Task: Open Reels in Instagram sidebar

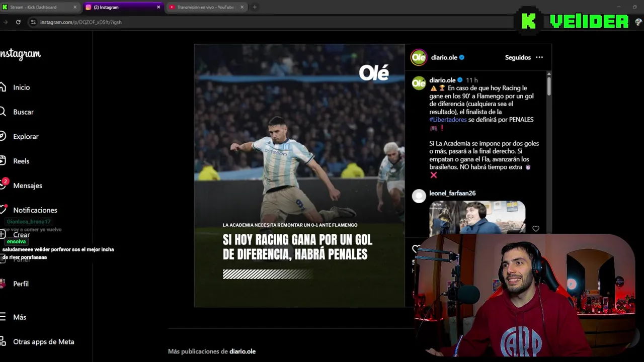Action: tap(21, 161)
